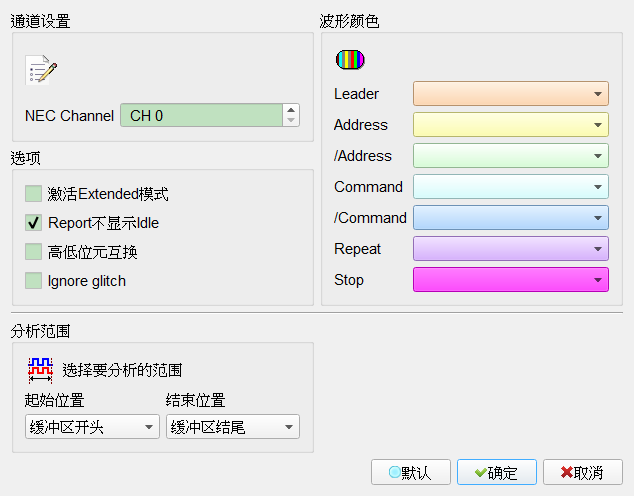
Task: Enable 激活Extended模式 checkbox
Action: [x=34, y=194]
